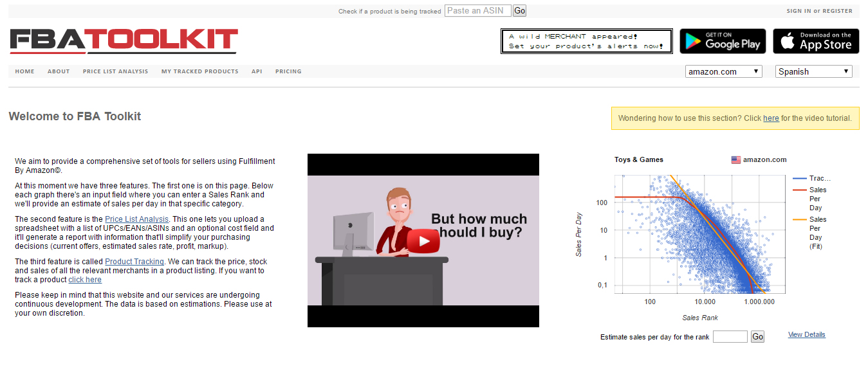Focus the Paste an ASIN field
The image size is (868, 380).
(x=478, y=11)
